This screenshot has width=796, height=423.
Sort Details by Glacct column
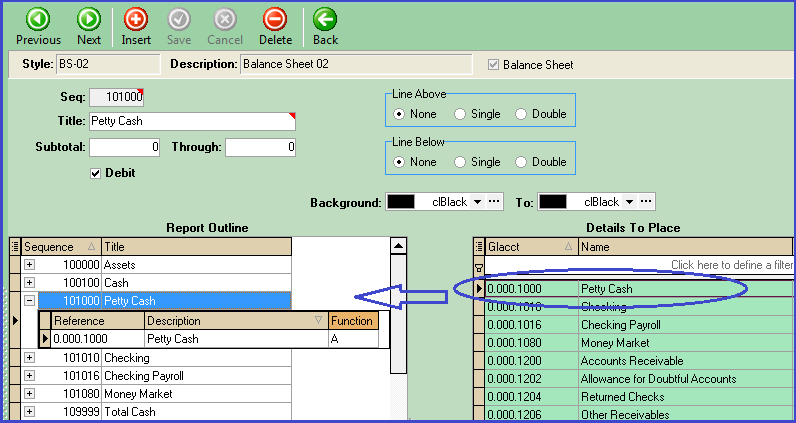[532, 247]
